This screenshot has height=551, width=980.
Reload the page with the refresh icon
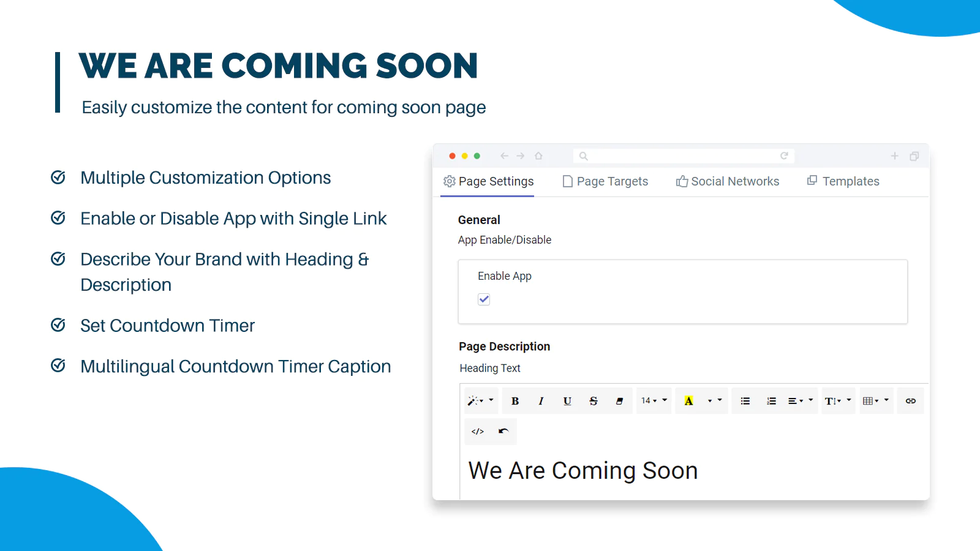[784, 156]
